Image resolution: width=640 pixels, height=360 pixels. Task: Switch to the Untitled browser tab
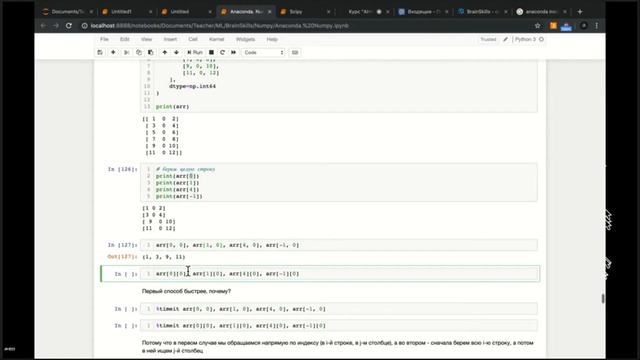pos(186,12)
